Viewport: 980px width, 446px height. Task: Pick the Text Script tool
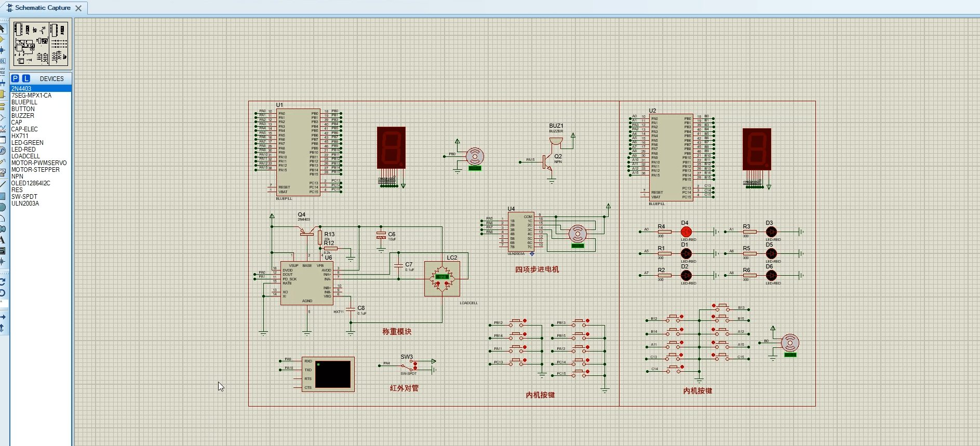(x=2, y=72)
